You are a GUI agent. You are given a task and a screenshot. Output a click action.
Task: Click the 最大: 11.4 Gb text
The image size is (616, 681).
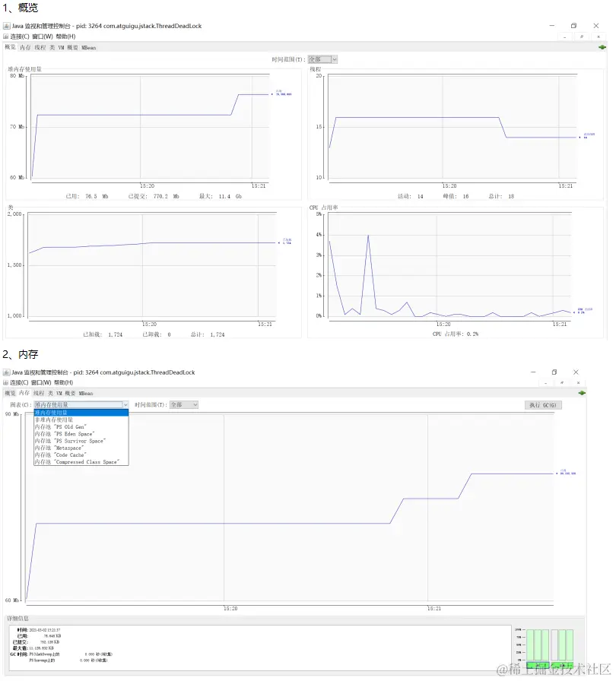click(221, 196)
